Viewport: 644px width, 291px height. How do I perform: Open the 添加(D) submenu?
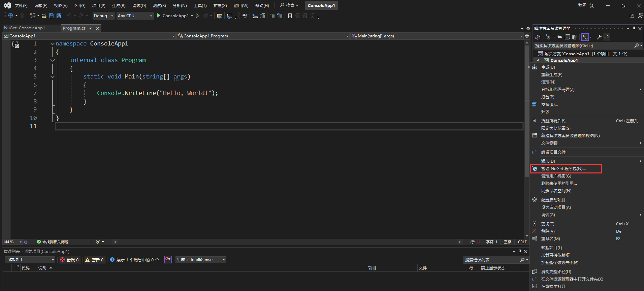586,161
